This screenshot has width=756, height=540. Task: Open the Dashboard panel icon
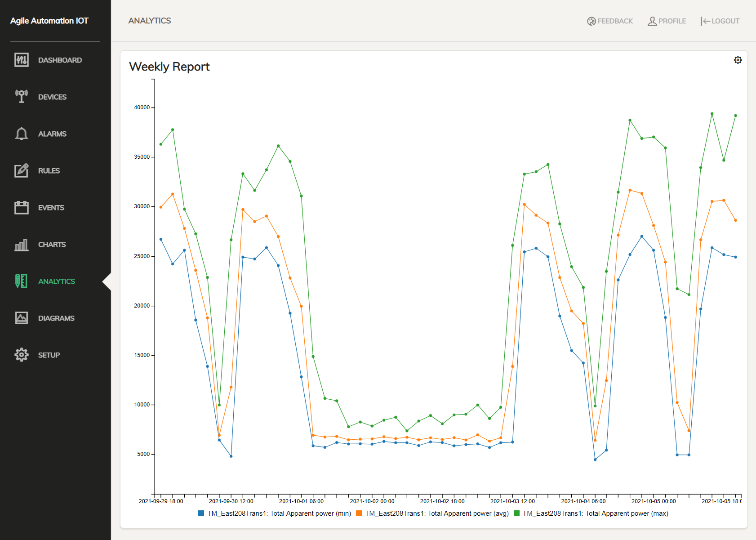pyautogui.click(x=21, y=60)
